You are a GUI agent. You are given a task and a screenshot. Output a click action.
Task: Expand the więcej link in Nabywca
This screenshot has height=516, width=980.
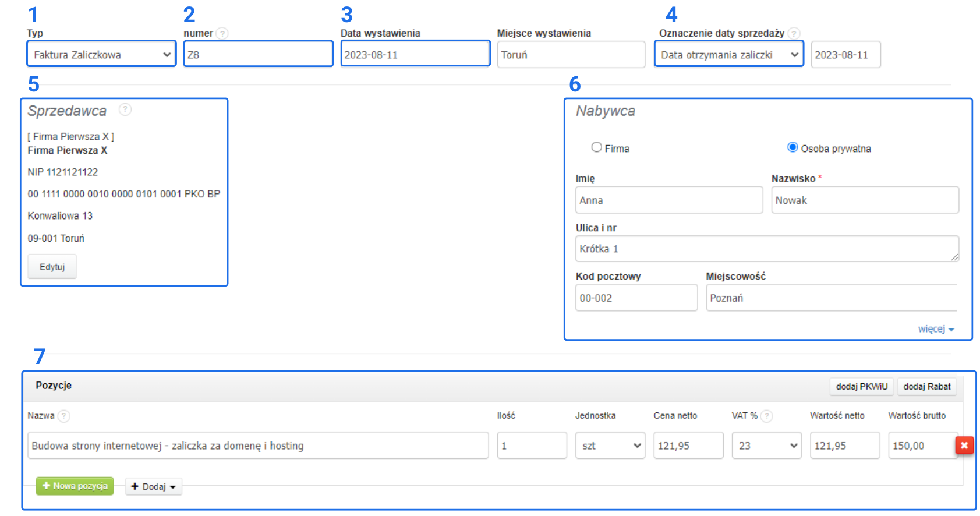click(x=935, y=329)
